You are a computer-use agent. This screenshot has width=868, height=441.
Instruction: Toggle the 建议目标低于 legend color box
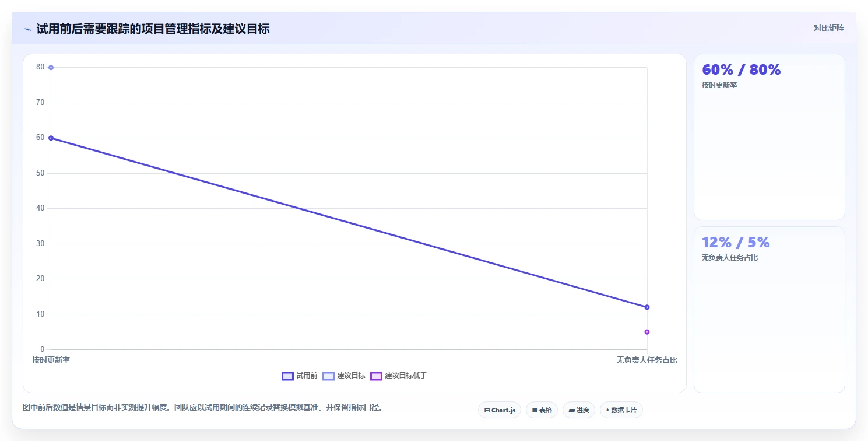(x=376, y=376)
